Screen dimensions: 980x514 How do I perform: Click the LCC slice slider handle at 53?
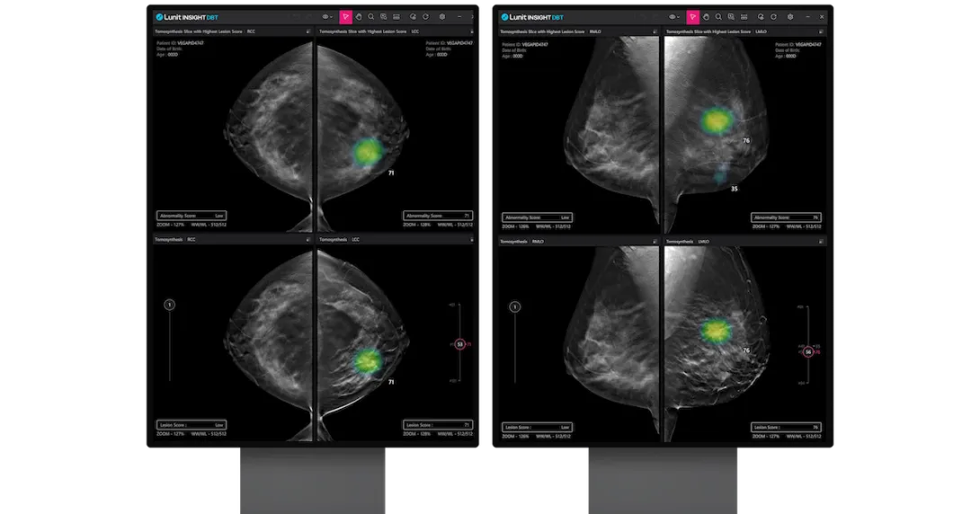459,344
